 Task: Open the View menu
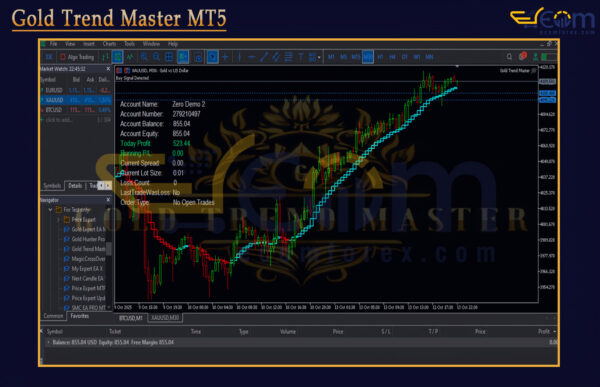click(x=70, y=44)
